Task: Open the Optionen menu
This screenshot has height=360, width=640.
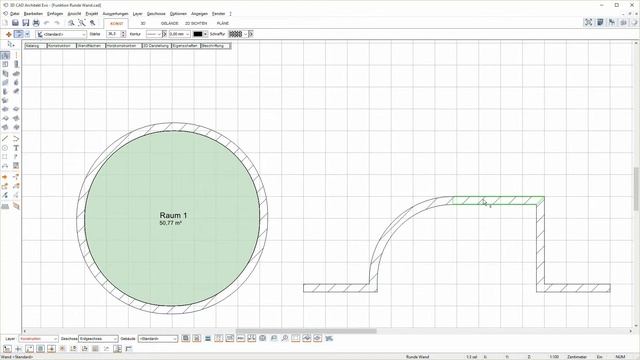Action: point(178,14)
